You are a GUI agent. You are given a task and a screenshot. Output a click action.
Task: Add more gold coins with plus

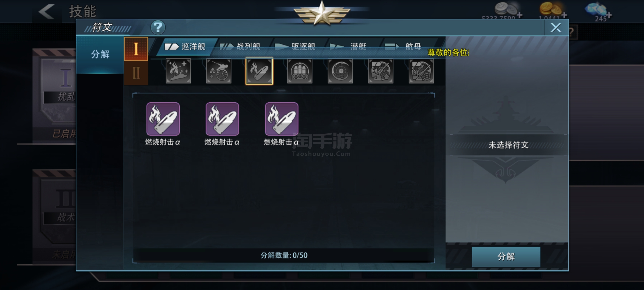pos(564,15)
